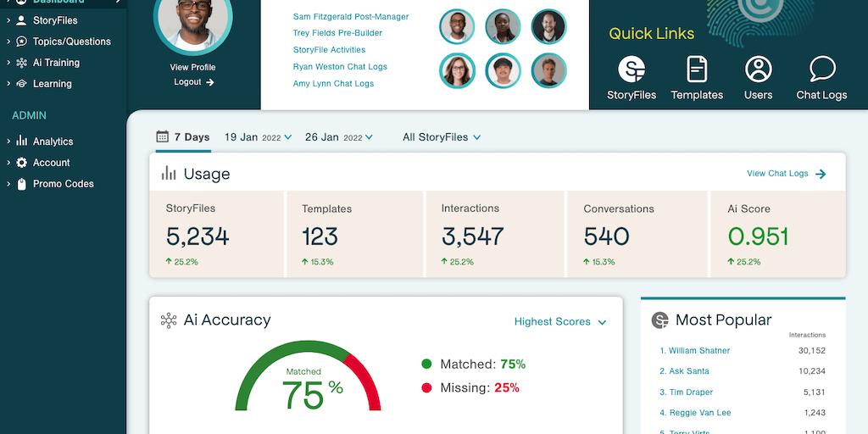The image size is (868, 434).
Task: Click the Templates document icon
Action: pyautogui.click(x=697, y=70)
